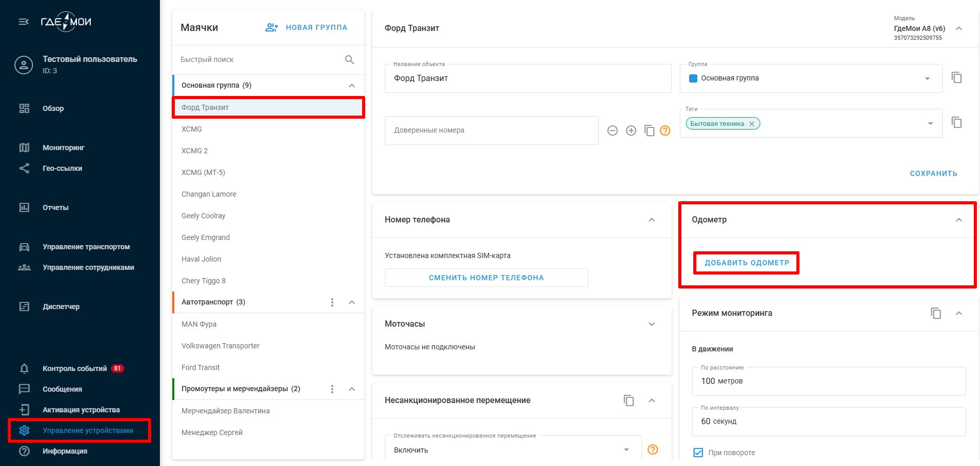Click the minus icon beside Доверенные номера
This screenshot has height=466, width=980.
pyautogui.click(x=612, y=131)
